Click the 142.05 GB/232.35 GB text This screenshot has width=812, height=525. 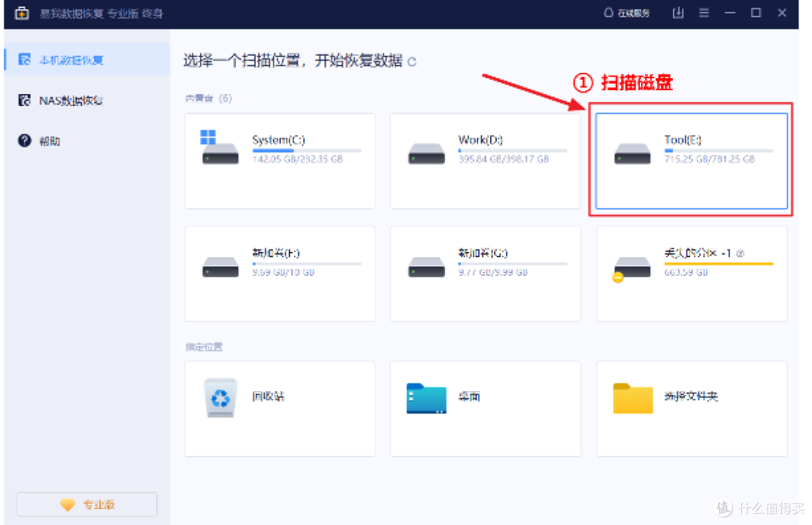[x=297, y=159]
